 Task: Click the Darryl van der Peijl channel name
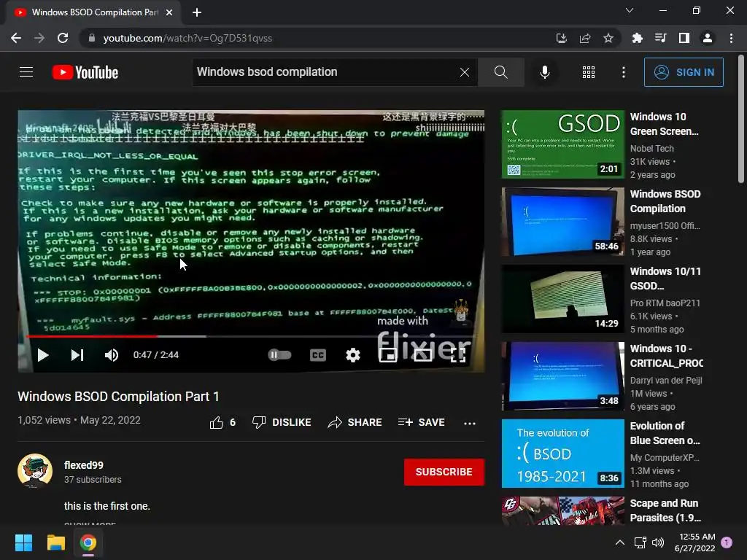[x=666, y=381]
